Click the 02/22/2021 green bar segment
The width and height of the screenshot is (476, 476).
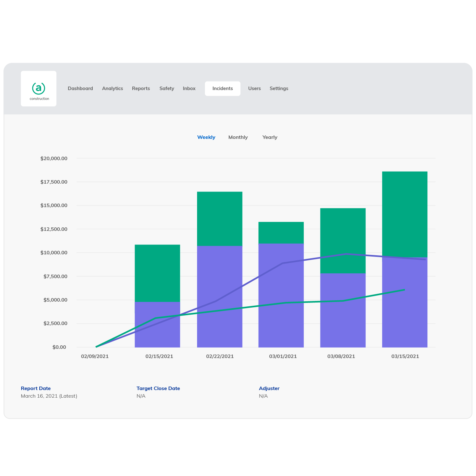[x=220, y=218]
